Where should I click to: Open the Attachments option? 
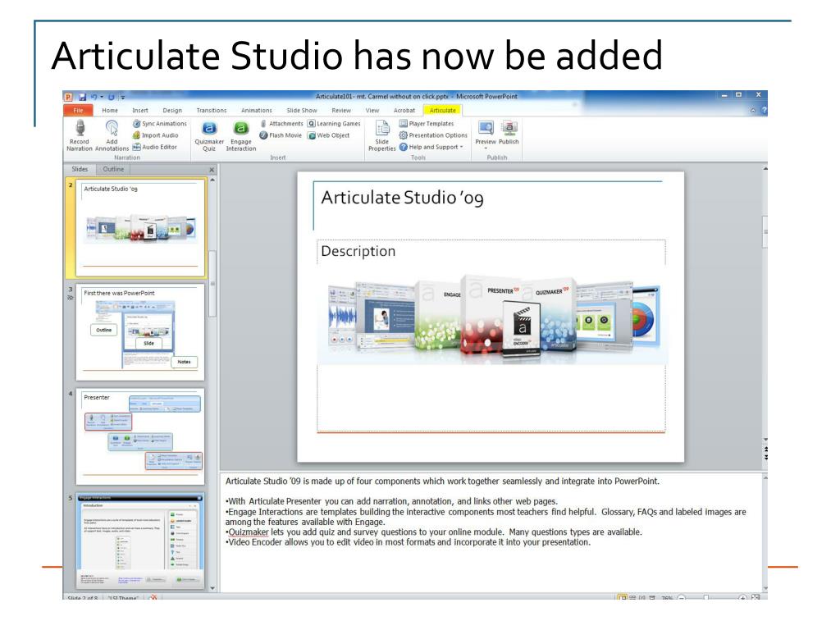282,124
